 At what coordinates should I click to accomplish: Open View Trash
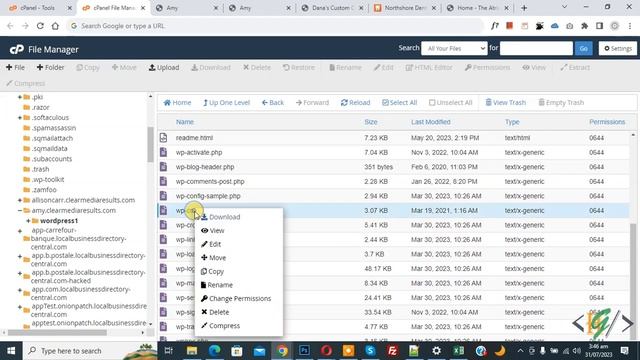click(x=505, y=102)
